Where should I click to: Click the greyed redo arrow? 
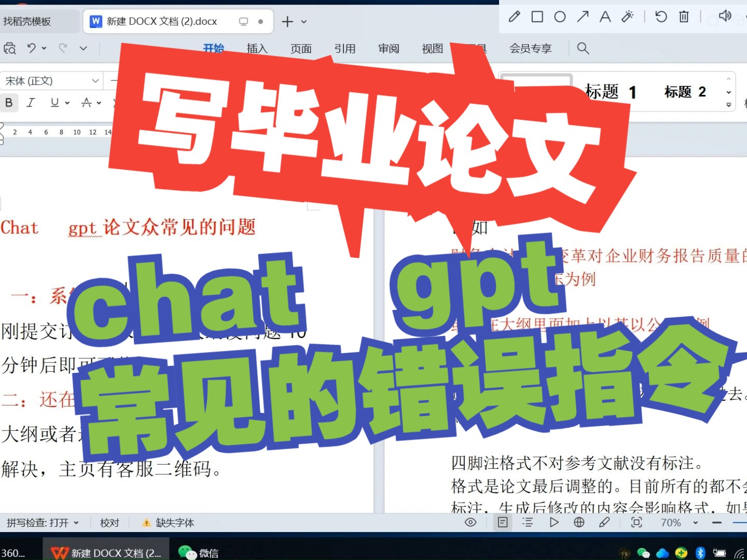point(63,48)
